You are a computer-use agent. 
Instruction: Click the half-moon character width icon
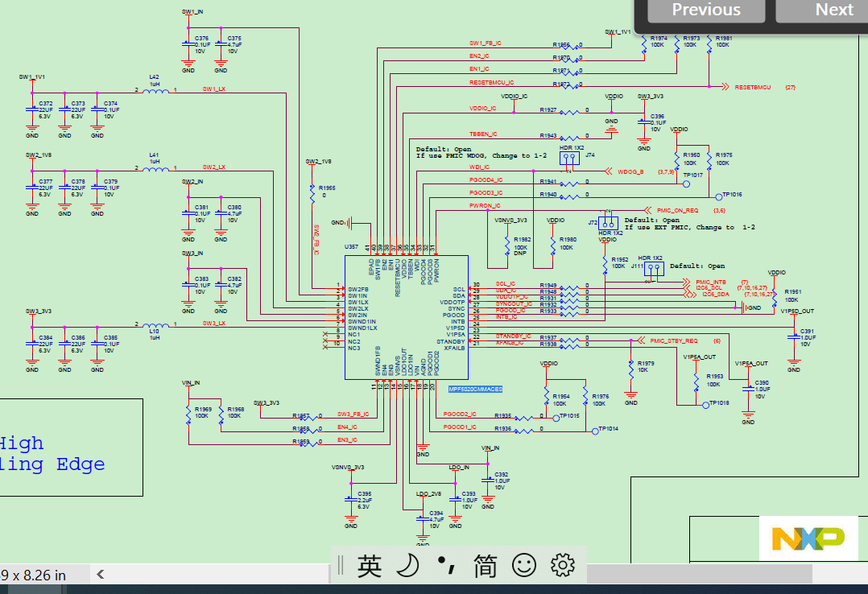pyautogui.click(x=405, y=566)
